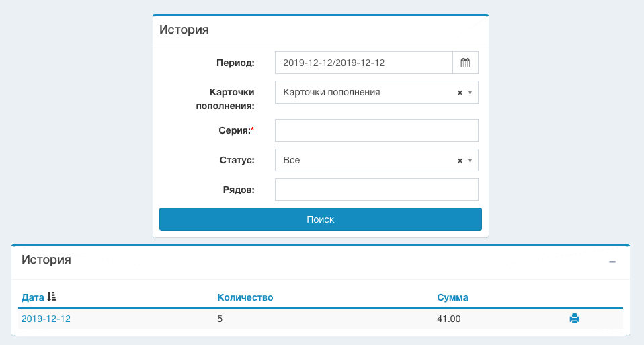Expand the Статус dropdown arrow

point(470,161)
